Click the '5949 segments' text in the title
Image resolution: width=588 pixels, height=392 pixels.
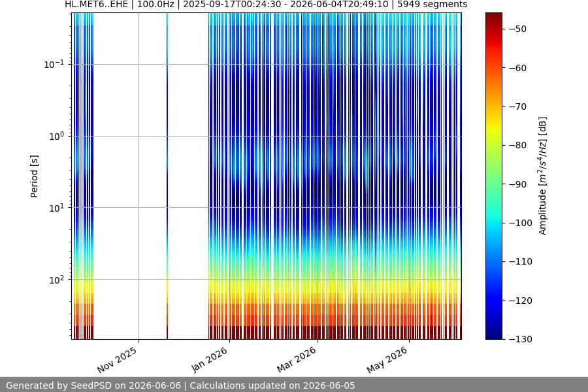tap(432, 5)
